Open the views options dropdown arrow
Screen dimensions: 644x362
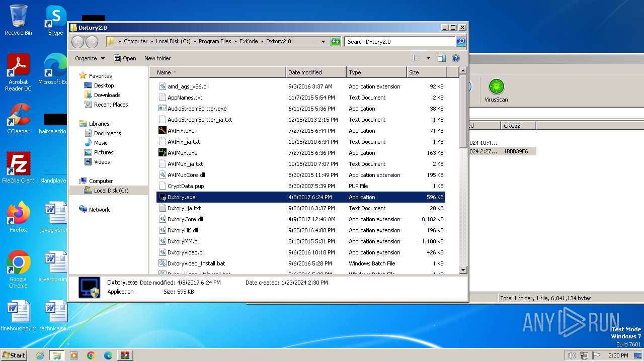pos(428,58)
